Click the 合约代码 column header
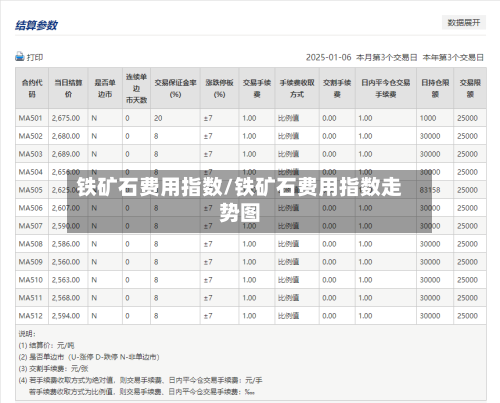The image size is (500, 403). (x=32, y=88)
